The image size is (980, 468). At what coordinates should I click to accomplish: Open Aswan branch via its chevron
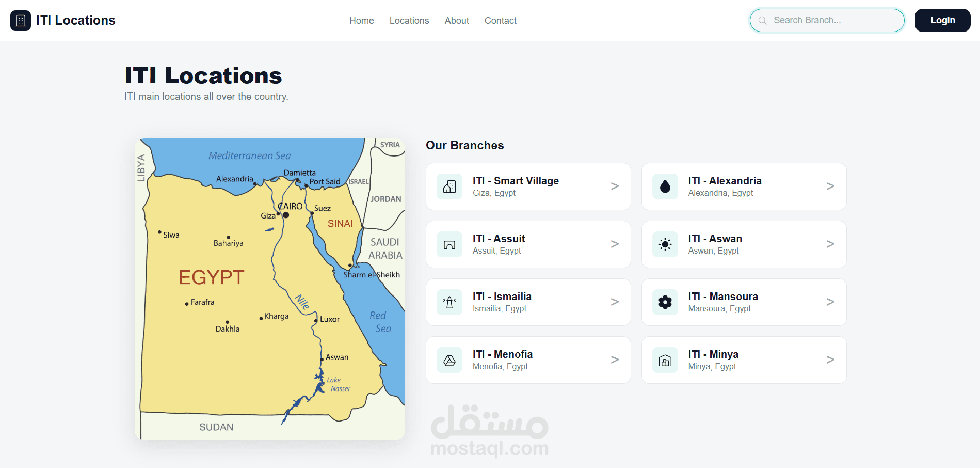830,244
